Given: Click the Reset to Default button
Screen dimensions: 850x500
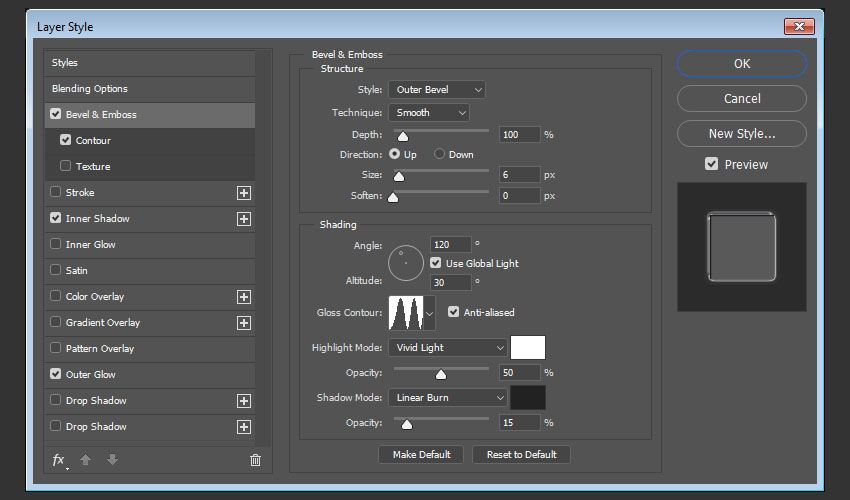Looking at the screenshot, I should point(521,454).
